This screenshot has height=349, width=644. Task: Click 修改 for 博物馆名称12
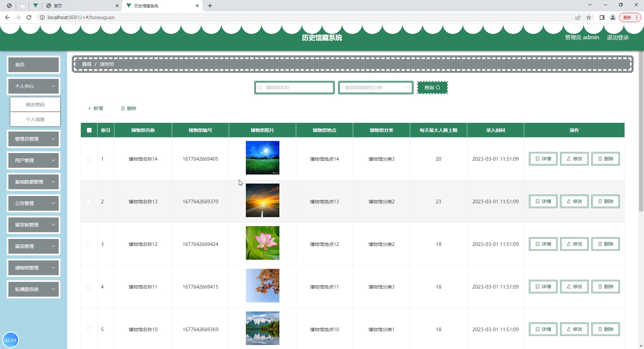[x=574, y=244]
